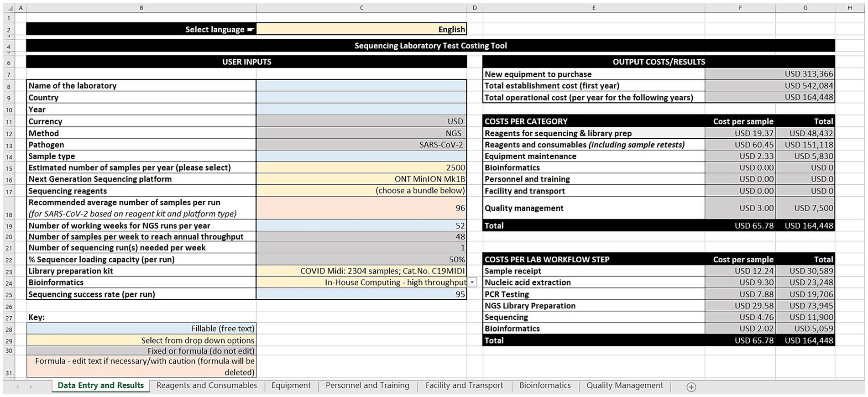Screen dimensions: 868x397
Task: Select reagents for sequencing cost USD 19.37
Action: click(x=740, y=133)
